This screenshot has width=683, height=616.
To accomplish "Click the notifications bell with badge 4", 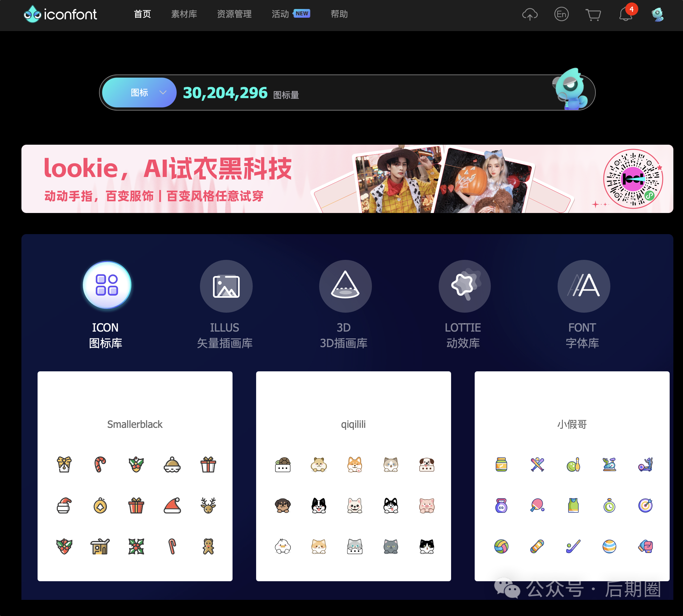I will (x=626, y=14).
